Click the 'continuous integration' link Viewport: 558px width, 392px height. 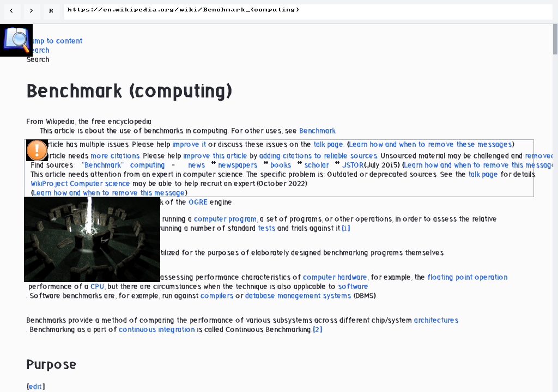click(x=156, y=329)
